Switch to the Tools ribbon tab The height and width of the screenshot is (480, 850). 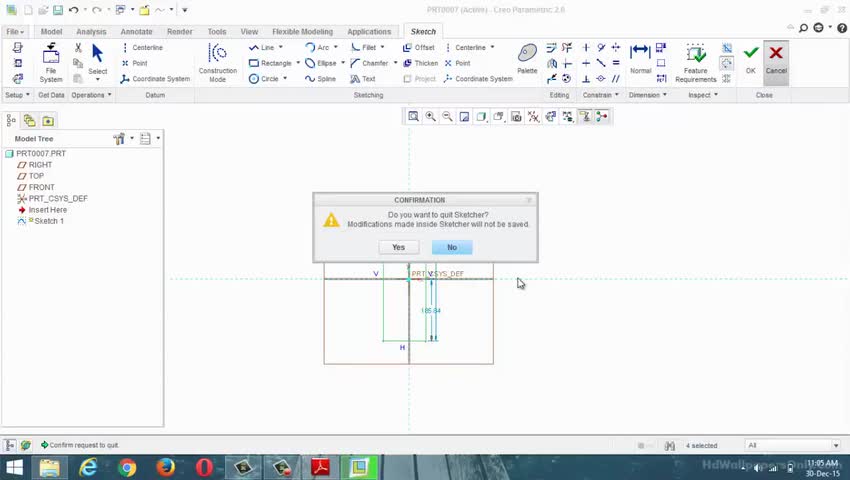[217, 31]
